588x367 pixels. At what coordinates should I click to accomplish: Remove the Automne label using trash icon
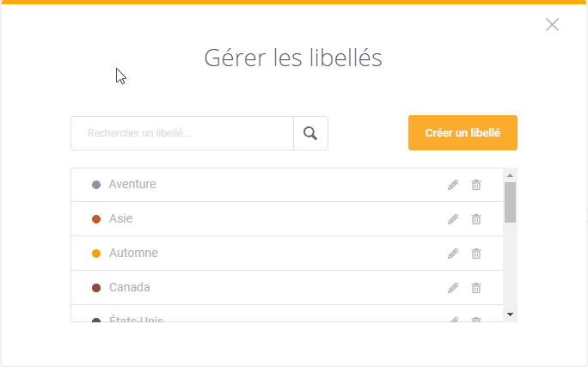coord(476,254)
